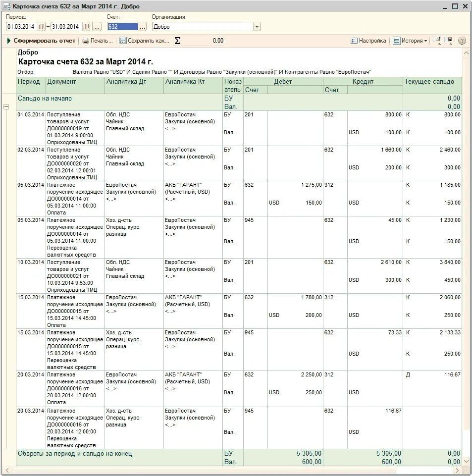The image size is (472, 476).
Task: Click the account field containing 632
Action: point(123,27)
